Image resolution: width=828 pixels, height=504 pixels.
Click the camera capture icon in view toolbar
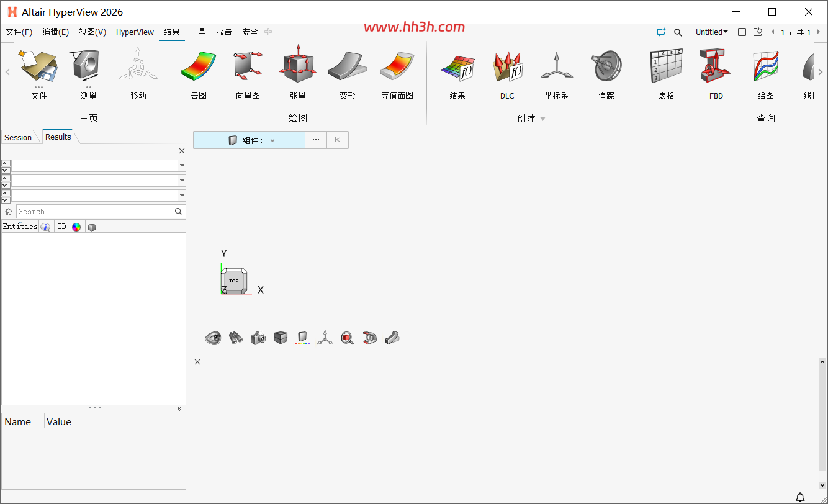point(258,338)
